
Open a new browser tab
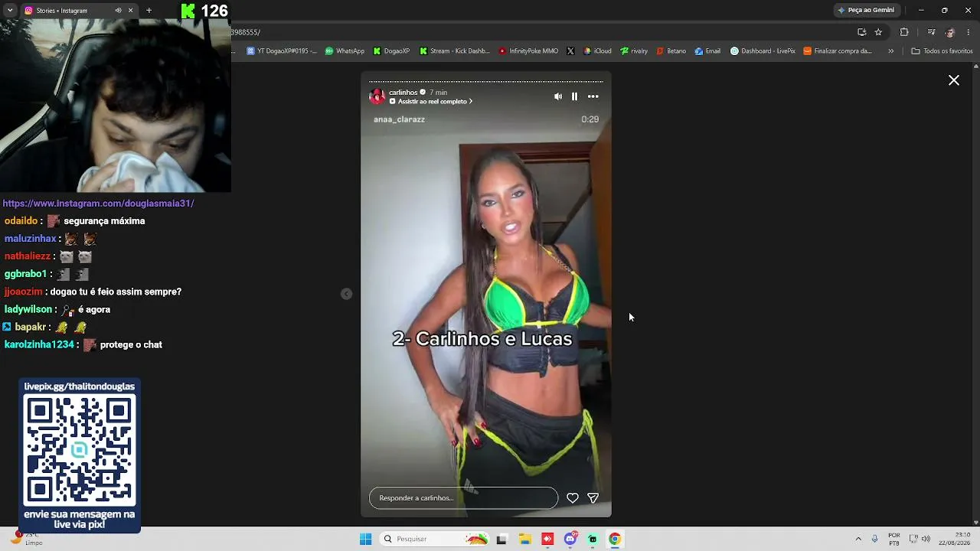click(149, 11)
